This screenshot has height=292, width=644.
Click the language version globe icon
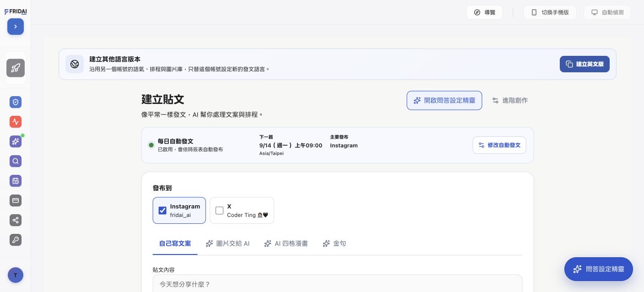[x=75, y=64]
